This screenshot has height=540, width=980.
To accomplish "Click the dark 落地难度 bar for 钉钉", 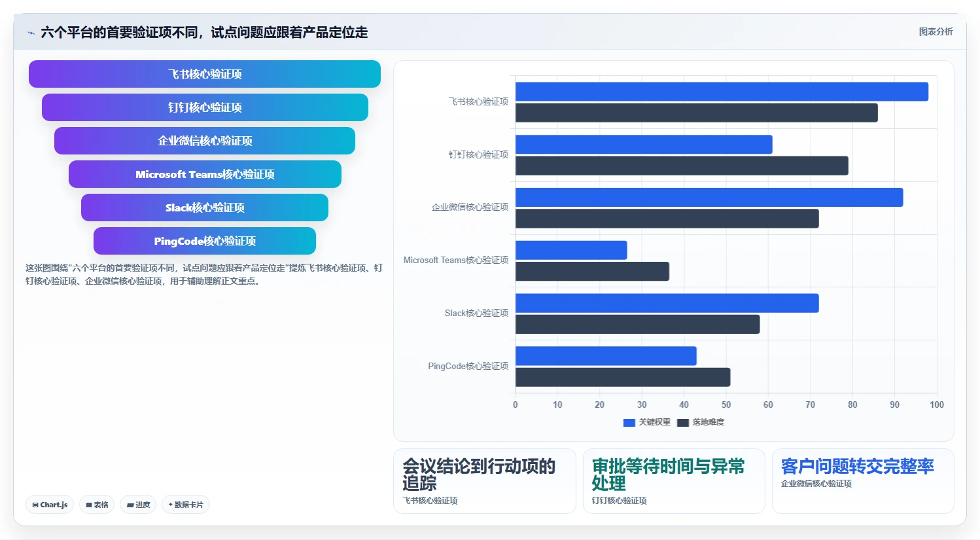I will click(682, 166).
